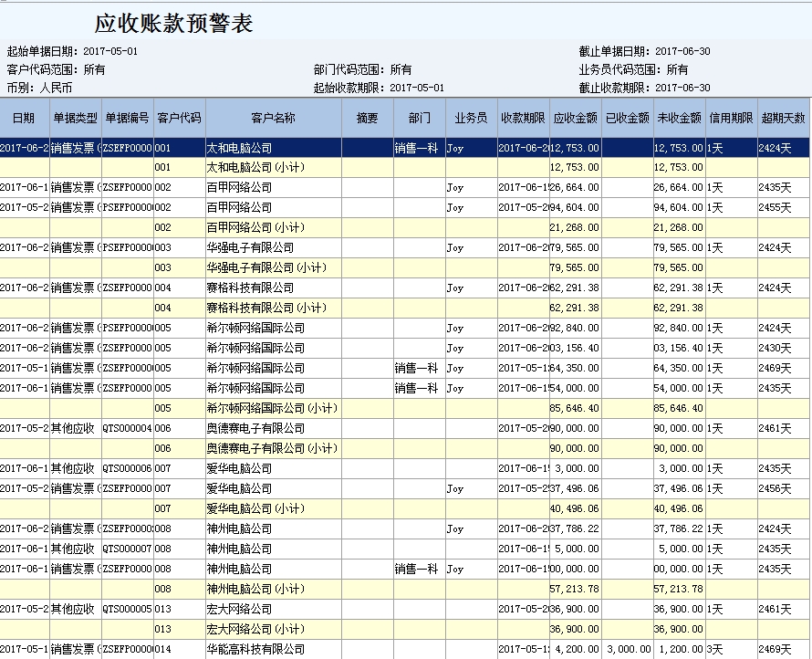Click the 客户代码 column header
This screenshot has width=812, height=659.
click(179, 118)
